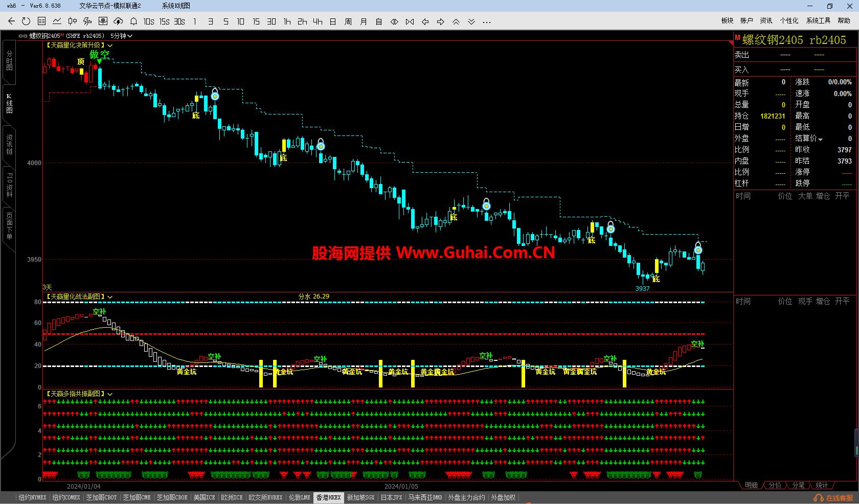
Task: Click the more options ellipsis icon
Action: (486, 21)
